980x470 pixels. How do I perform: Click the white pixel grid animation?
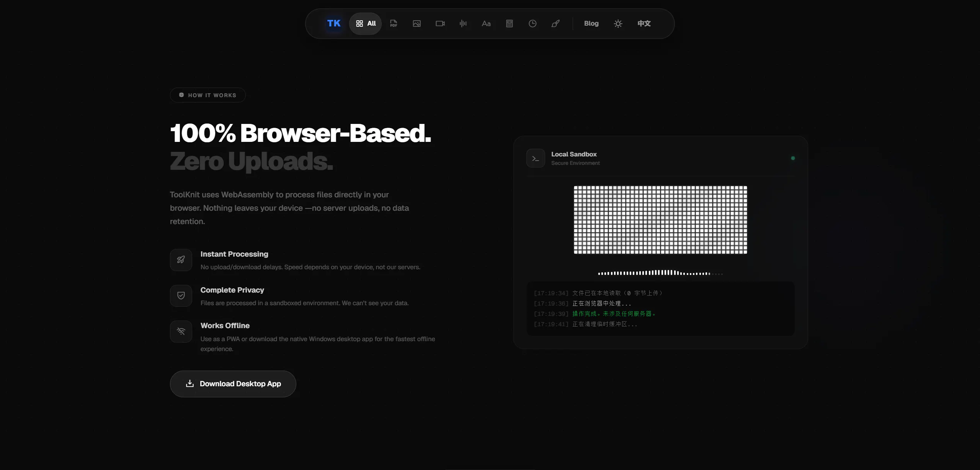(x=660, y=220)
